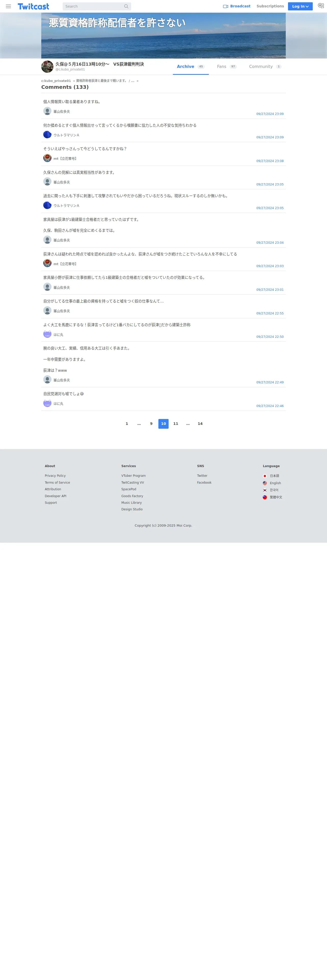The width and height of the screenshot is (327, 980).
Task: Open the hamburger menu icon
Action: tap(8, 6)
